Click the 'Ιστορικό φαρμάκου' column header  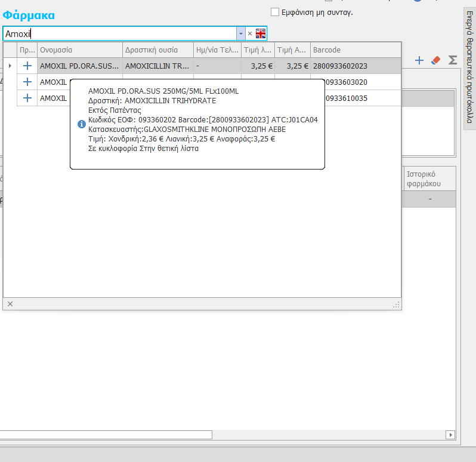tap(429, 178)
